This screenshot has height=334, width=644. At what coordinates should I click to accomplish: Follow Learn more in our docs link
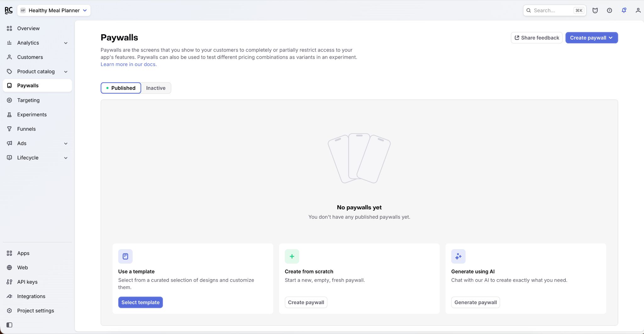[129, 64]
